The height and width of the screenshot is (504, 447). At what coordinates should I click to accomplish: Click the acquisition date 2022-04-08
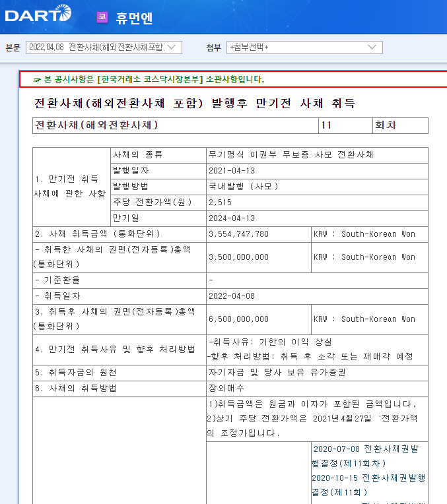pyautogui.click(x=232, y=296)
